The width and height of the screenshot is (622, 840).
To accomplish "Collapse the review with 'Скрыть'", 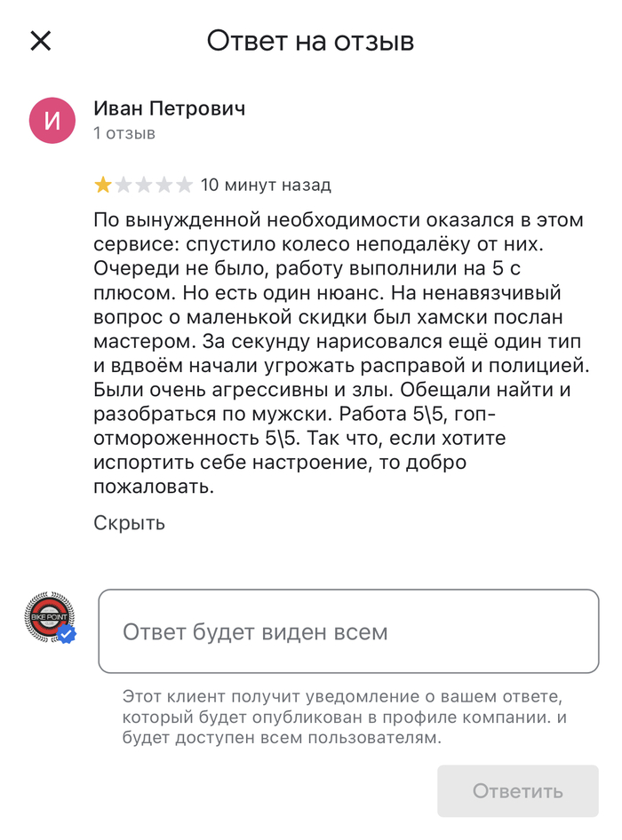I will click(x=130, y=522).
